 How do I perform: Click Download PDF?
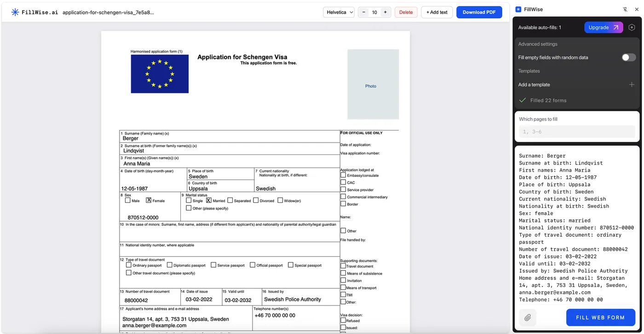coord(479,12)
